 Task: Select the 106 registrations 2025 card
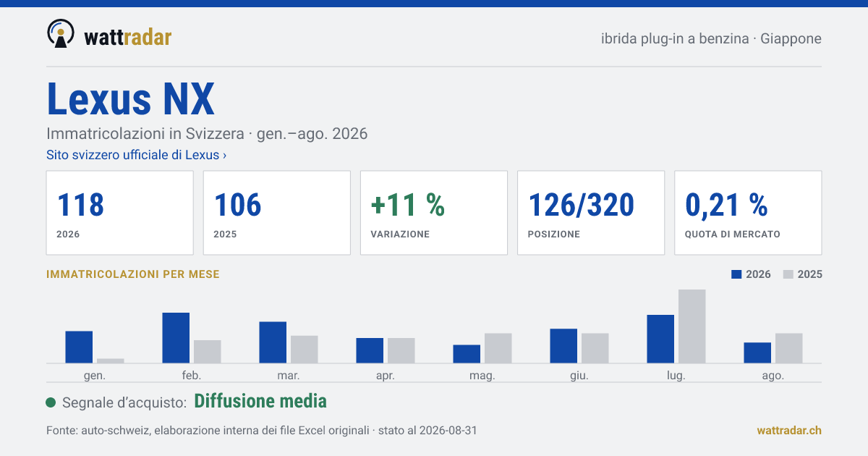[277, 213]
